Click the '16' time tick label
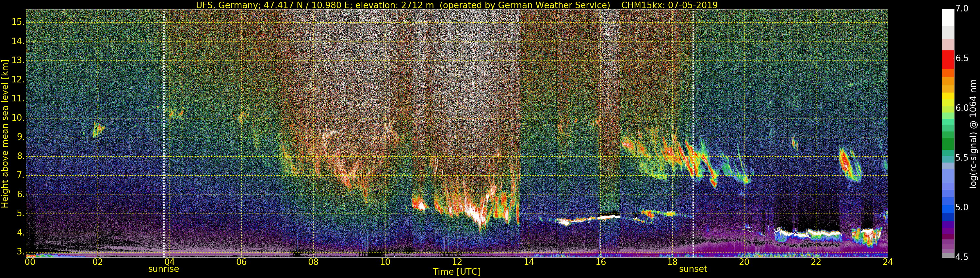The image size is (980, 278). [x=600, y=262]
